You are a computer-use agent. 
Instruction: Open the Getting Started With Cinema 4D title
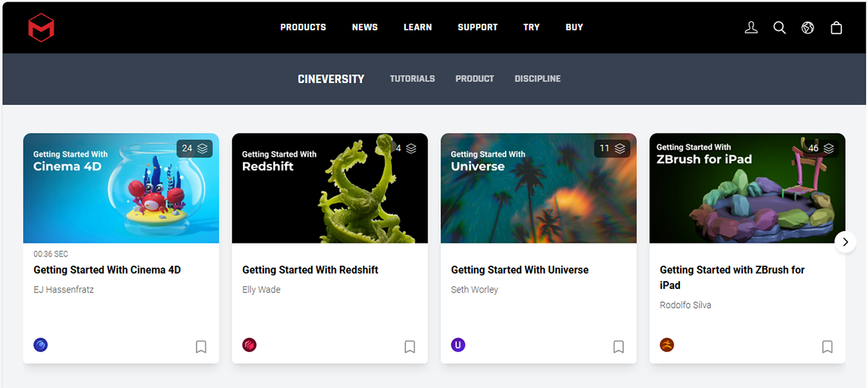coord(107,270)
